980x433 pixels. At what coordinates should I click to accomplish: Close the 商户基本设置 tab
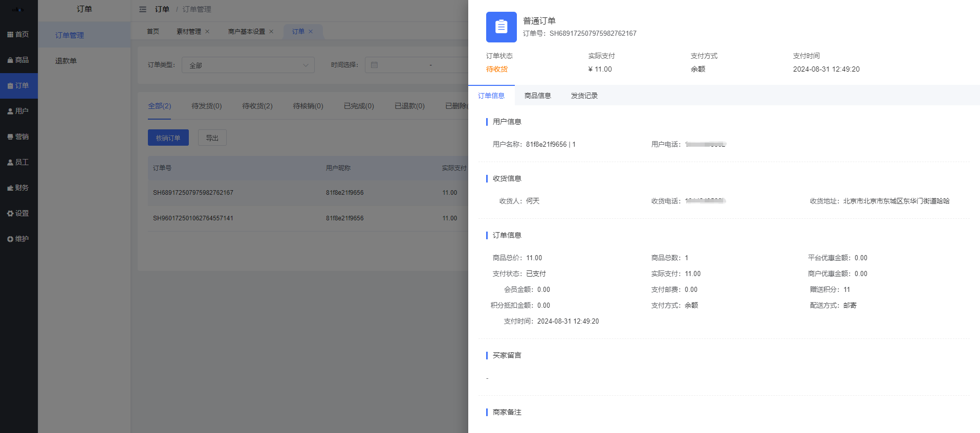tap(271, 31)
